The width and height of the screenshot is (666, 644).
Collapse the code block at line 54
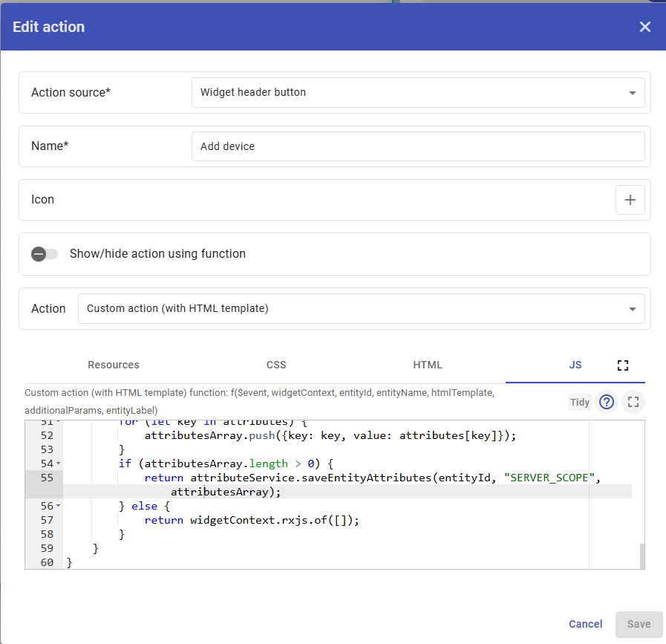click(58, 464)
